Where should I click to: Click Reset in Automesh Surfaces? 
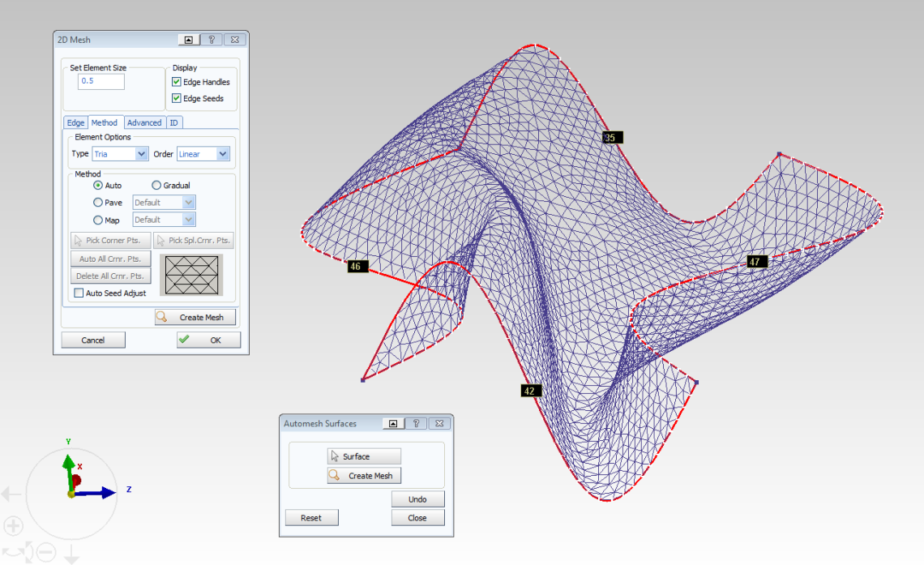pos(312,518)
